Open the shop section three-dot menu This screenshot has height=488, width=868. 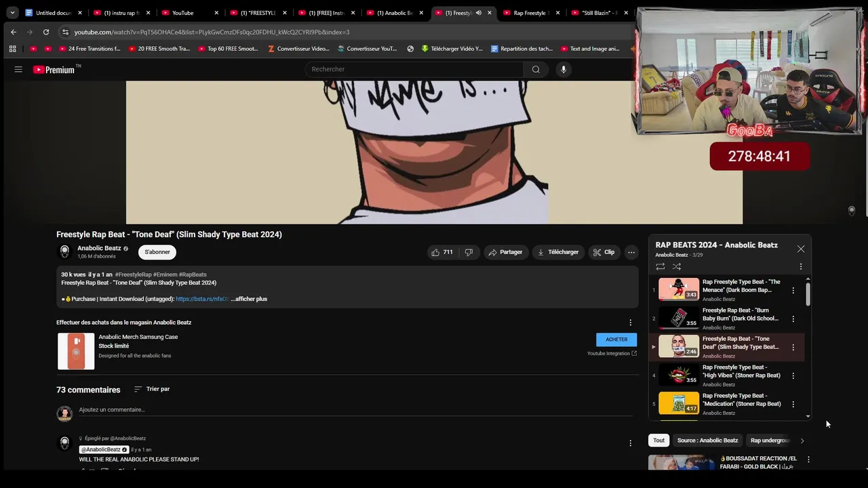pyautogui.click(x=630, y=323)
